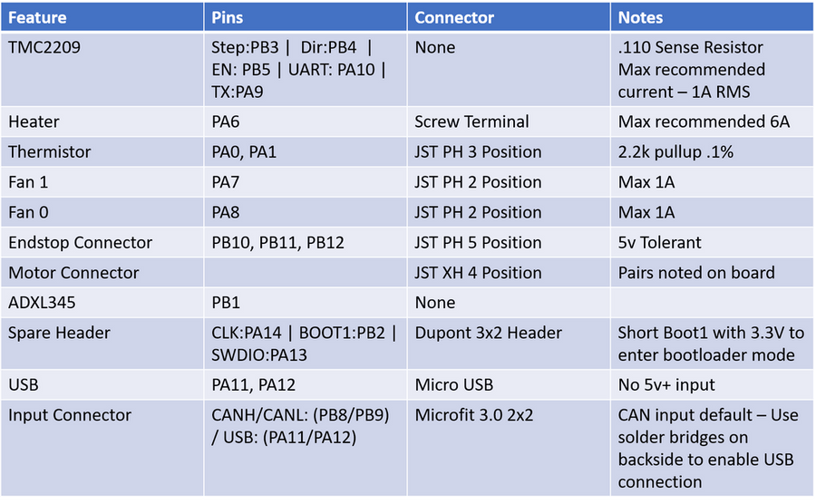Image resolution: width=816 pixels, height=504 pixels.
Task: Select the Input Connector feature cell
Action: [70, 415]
